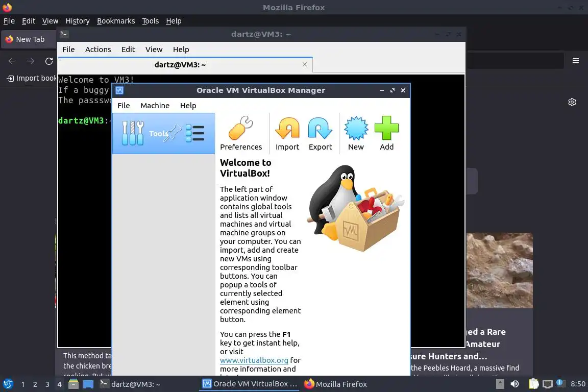
Task: Open the file manager taskbar icon
Action: [x=73, y=384]
